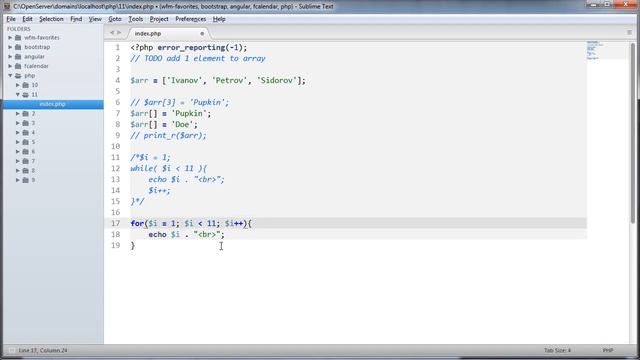This screenshot has width=640, height=360.
Task: Open the Find menu
Action: tap(76, 19)
